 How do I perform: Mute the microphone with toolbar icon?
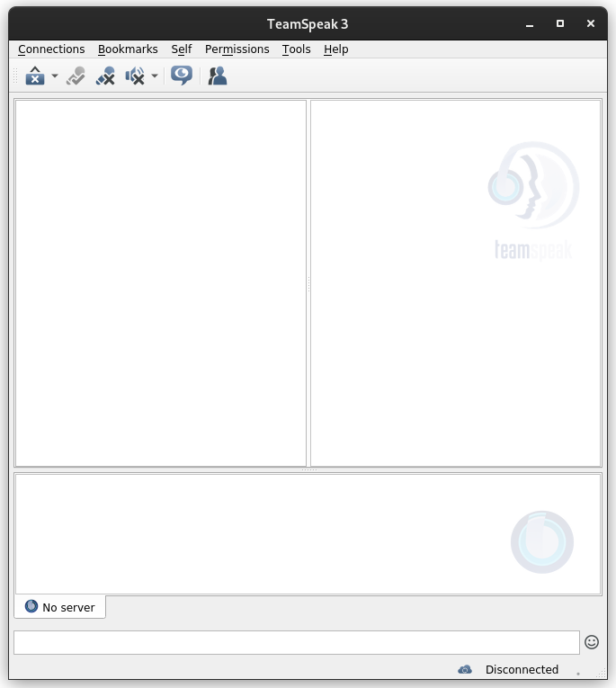pos(105,76)
